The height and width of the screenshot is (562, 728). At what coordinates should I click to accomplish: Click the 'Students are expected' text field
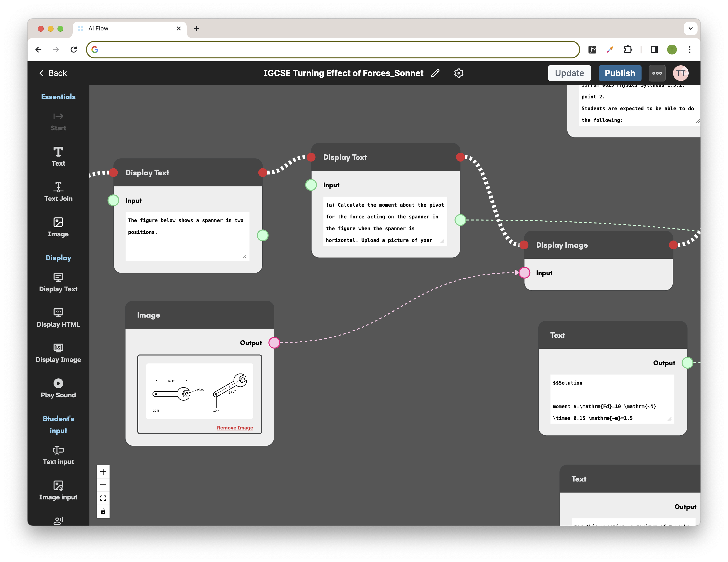[639, 105]
